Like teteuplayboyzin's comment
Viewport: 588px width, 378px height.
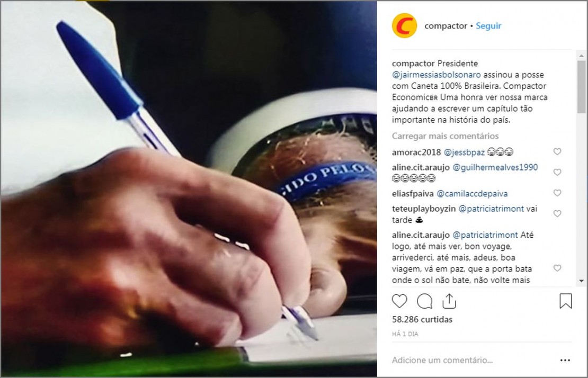click(x=557, y=213)
